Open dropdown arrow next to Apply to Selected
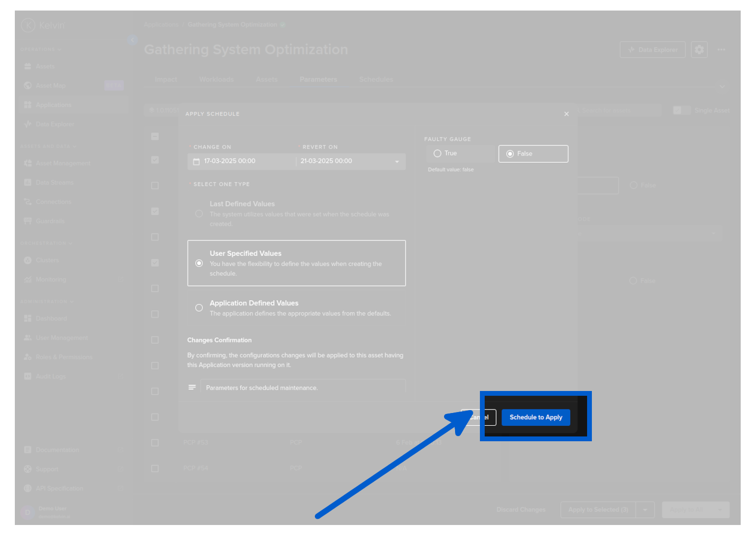 click(645, 510)
